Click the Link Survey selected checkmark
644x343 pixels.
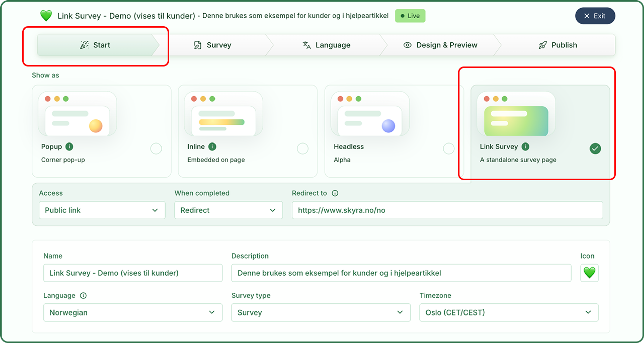(x=595, y=149)
